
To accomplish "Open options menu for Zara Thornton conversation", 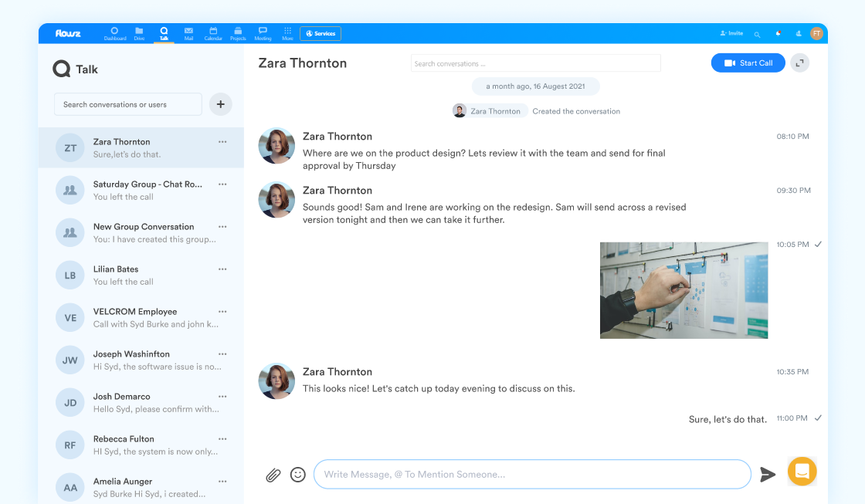I will (222, 141).
